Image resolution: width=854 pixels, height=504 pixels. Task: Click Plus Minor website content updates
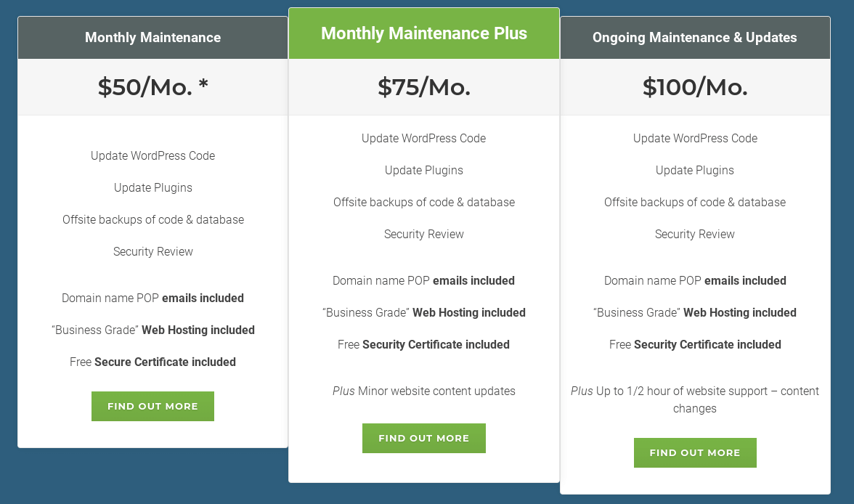(x=424, y=391)
